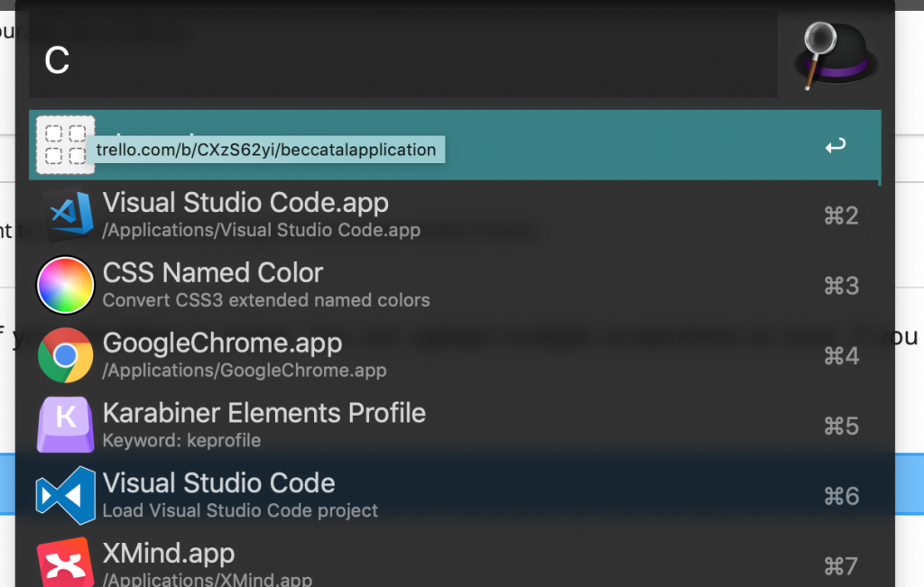924x587 pixels.
Task: Launch the GoogleChrome.app result title
Action: (222, 344)
